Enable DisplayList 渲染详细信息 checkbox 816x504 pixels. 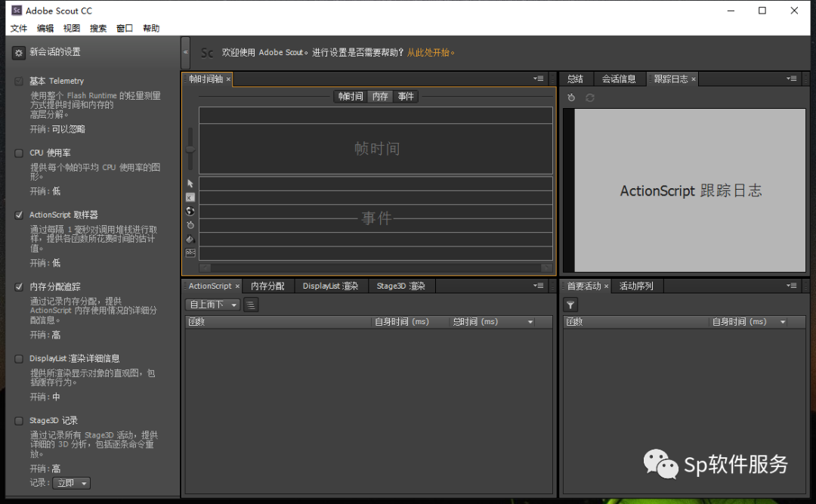point(19,359)
